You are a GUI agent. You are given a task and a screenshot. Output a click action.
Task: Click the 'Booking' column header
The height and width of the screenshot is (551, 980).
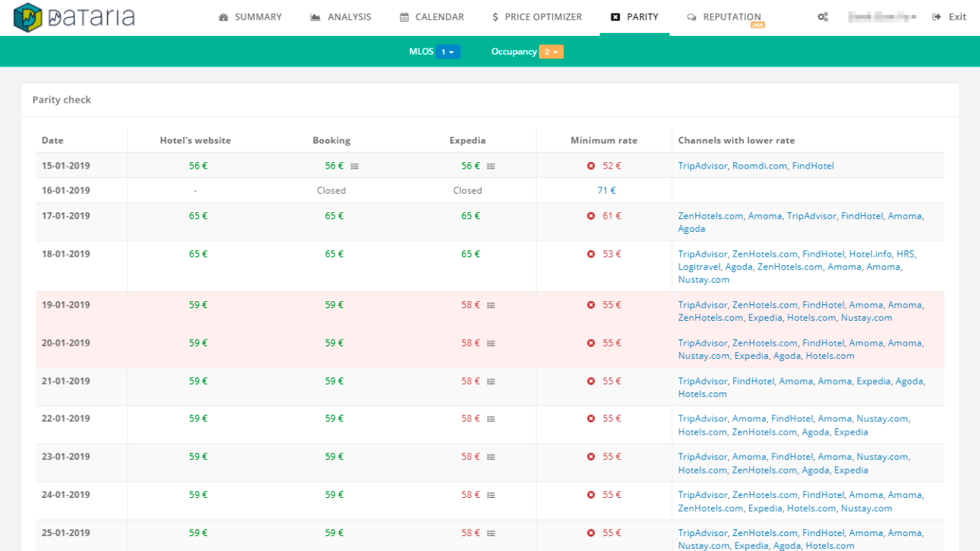tap(331, 141)
